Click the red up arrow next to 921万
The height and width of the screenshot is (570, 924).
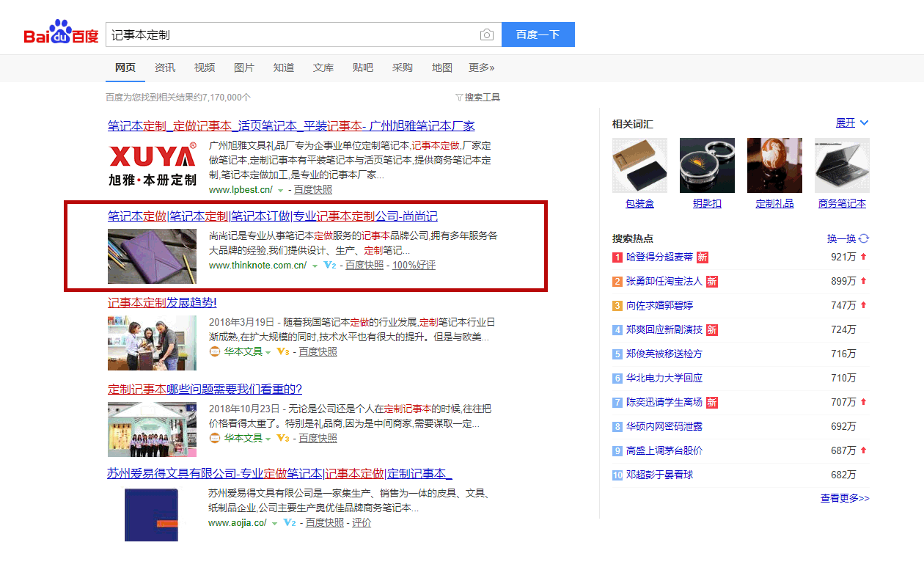click(x=864, y=257)
